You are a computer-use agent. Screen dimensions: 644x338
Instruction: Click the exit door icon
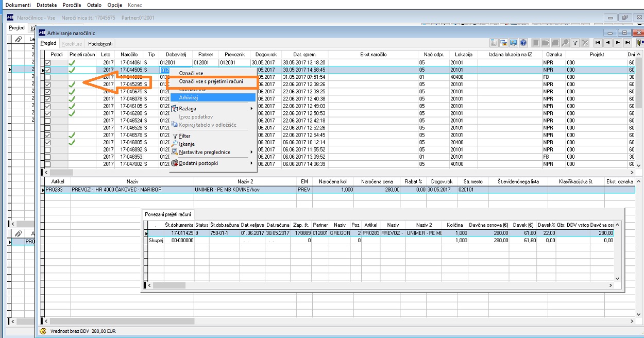pyautogui.click(x=640, y=43)
